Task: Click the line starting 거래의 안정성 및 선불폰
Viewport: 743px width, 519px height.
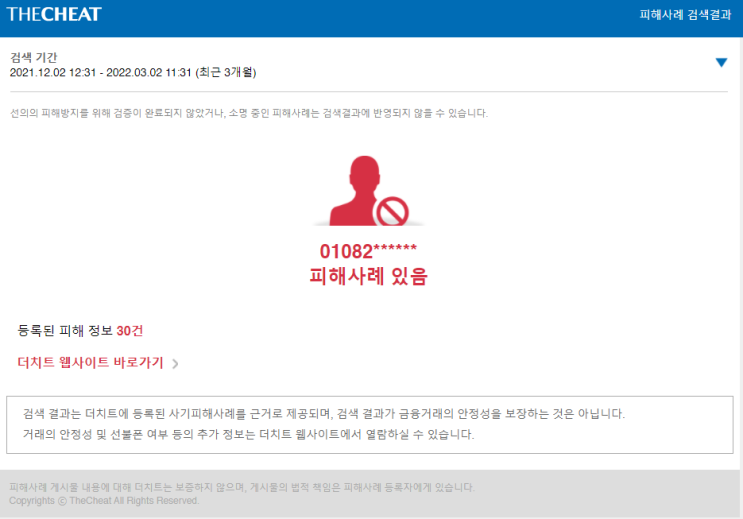Action: pyautogui.click(x=248, y=434)
